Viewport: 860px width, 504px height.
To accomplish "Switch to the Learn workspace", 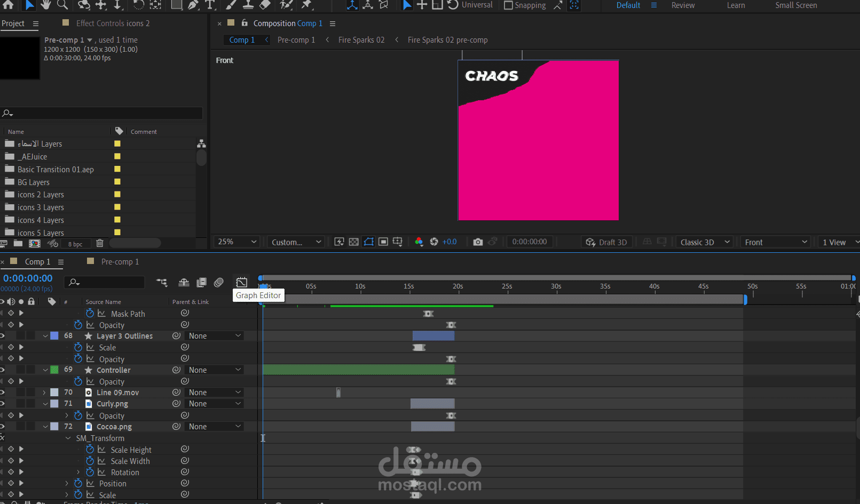I will click(x=736, y=5).
